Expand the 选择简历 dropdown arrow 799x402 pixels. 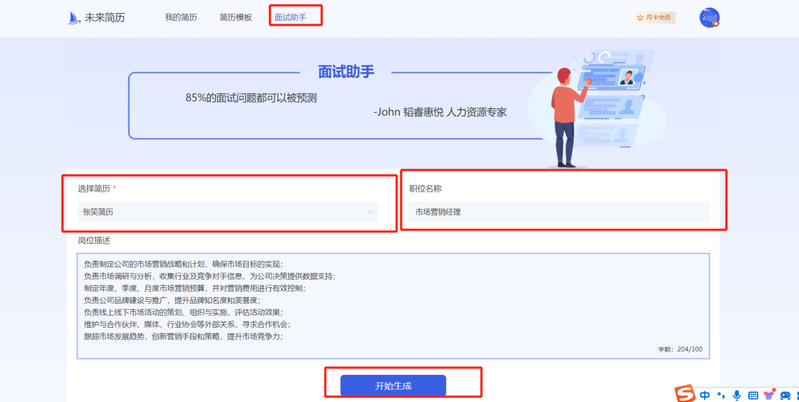pos(369,212)
